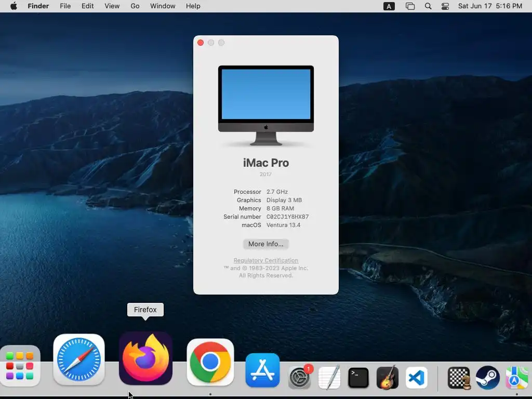Open the Chess app icon

tap(459, 377)
